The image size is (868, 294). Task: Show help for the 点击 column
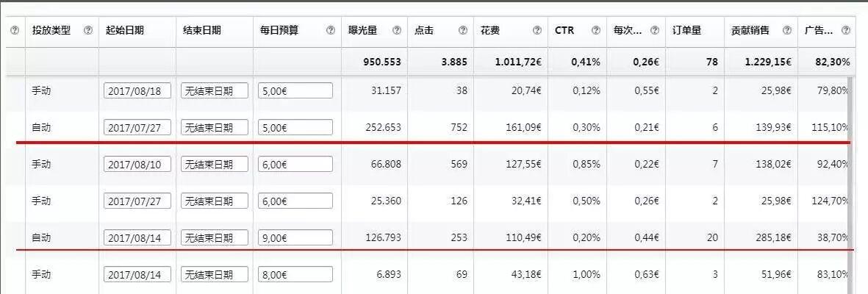(463, 31)
